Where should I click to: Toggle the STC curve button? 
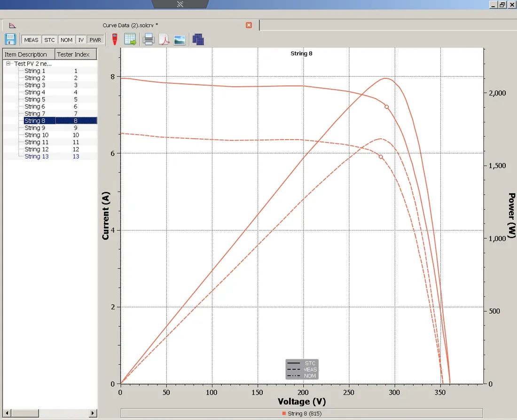[49, 40]
